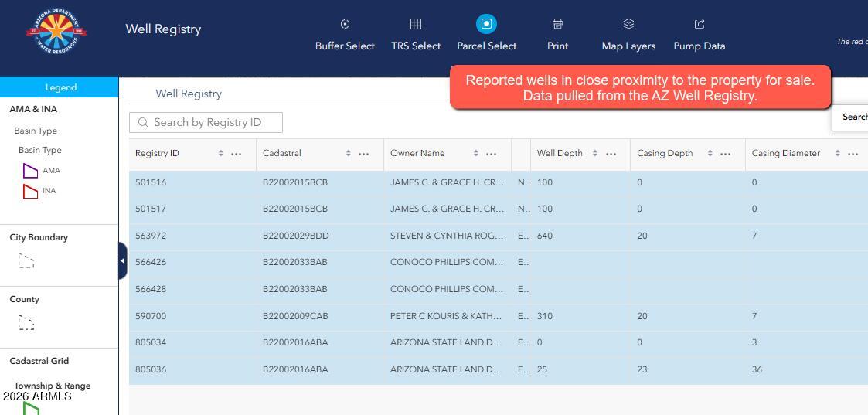Select the Well Registry table tab
The width and height of the screenshot is (868, 415).
coord(189,94)
